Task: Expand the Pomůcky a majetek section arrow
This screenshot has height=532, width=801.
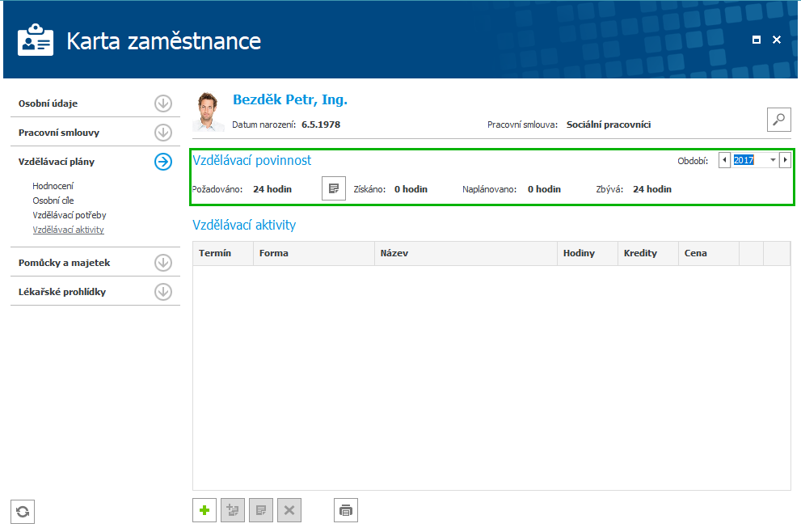Action: tap(163, 263)
